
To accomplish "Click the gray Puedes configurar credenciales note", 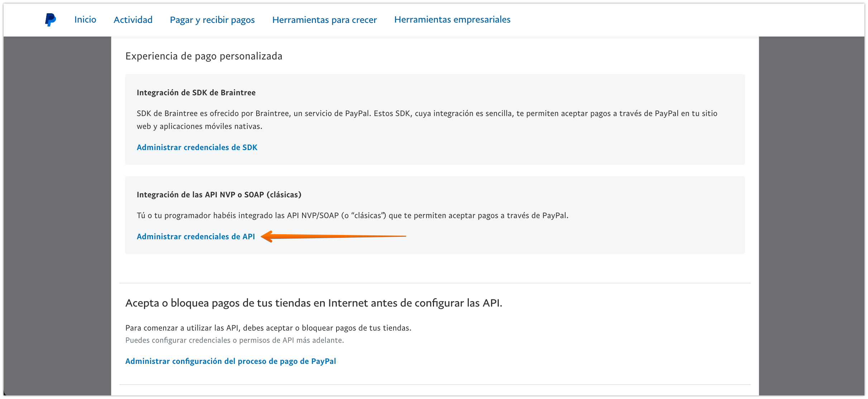I will click(x=234, y=340).
